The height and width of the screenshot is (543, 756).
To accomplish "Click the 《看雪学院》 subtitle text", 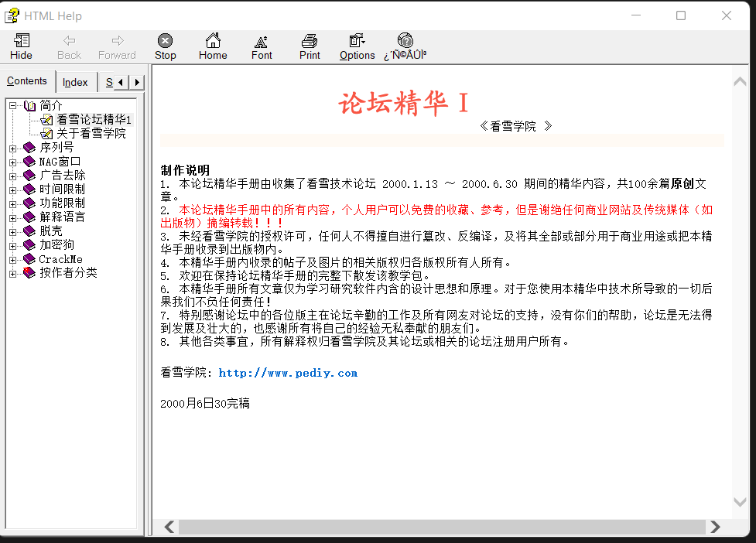I will click(x=516, y=126).
